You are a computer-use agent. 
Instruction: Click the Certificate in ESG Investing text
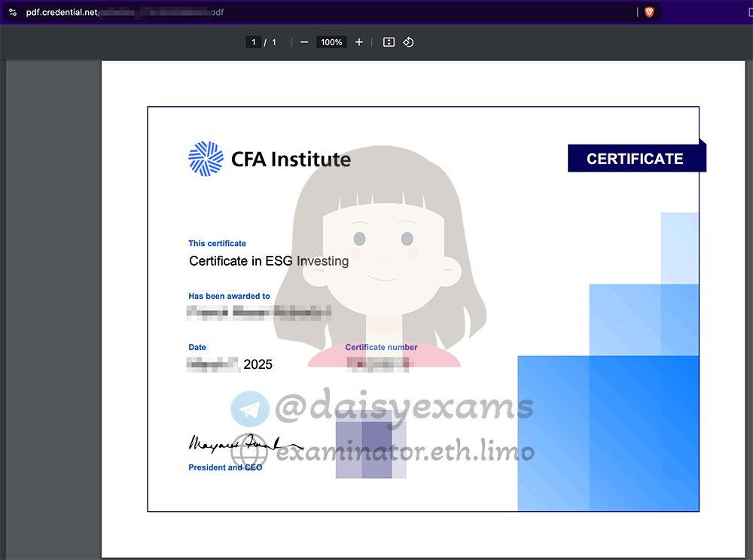(x=269, y=261)
